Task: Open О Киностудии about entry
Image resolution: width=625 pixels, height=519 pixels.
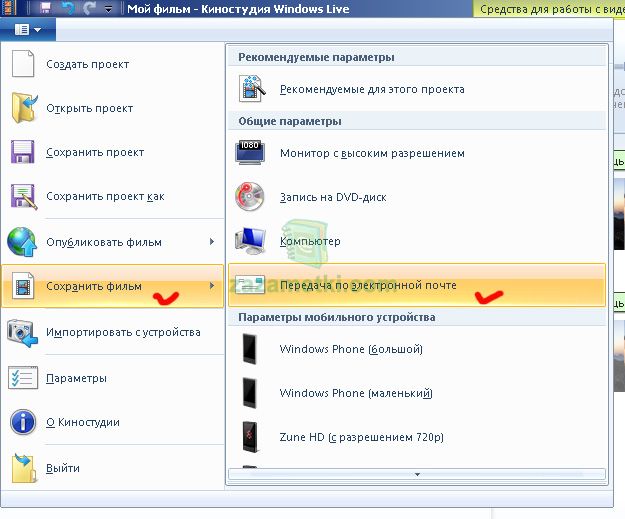Action: pos(83,422)
